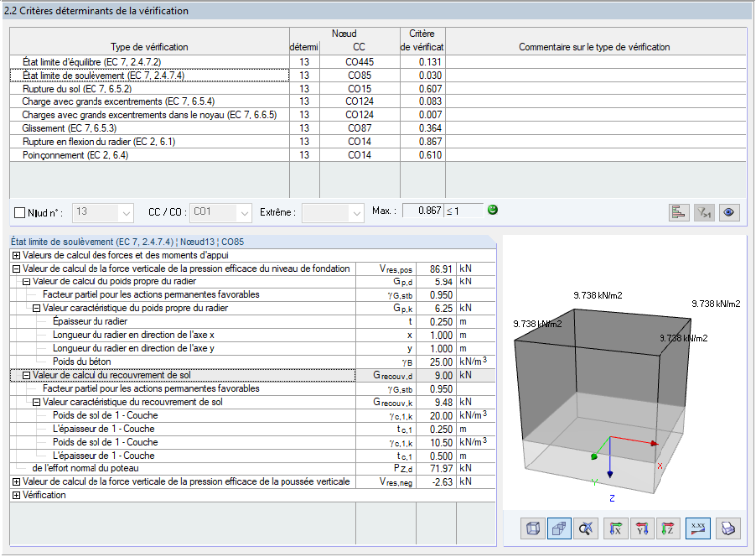The height and width of the screenshot is (557, 756).
Task: Open the CC / CO dropdown showing CO1
Action: coord(221,212)
